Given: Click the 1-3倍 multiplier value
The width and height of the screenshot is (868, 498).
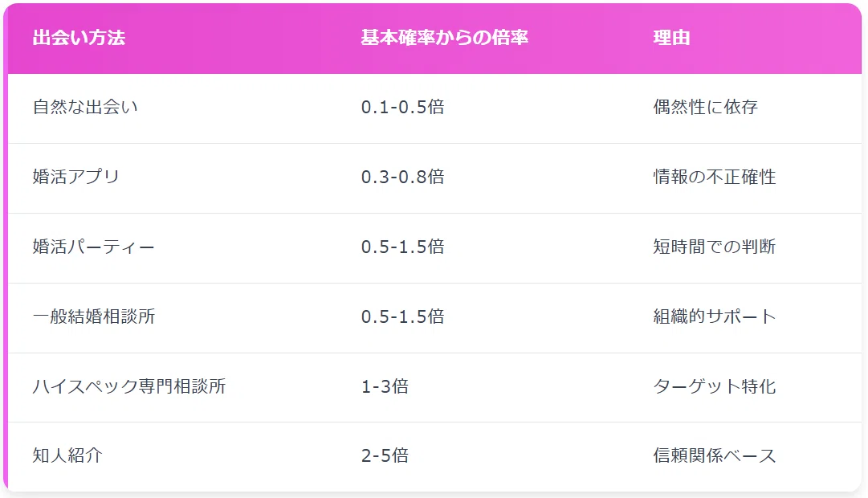Looking at the screenshot, I should pos(385,386).
